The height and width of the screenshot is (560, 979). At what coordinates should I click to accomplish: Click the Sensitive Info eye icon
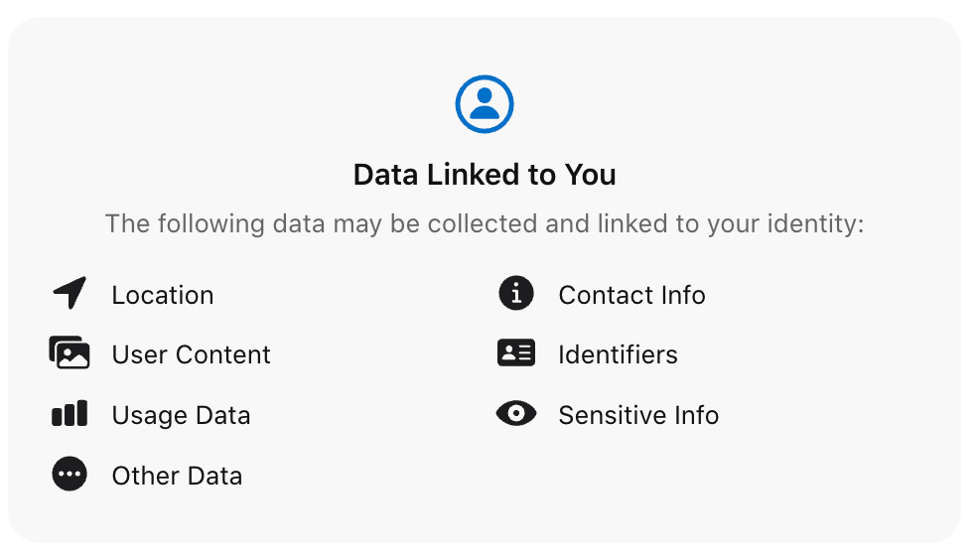[x=515, y=414]
